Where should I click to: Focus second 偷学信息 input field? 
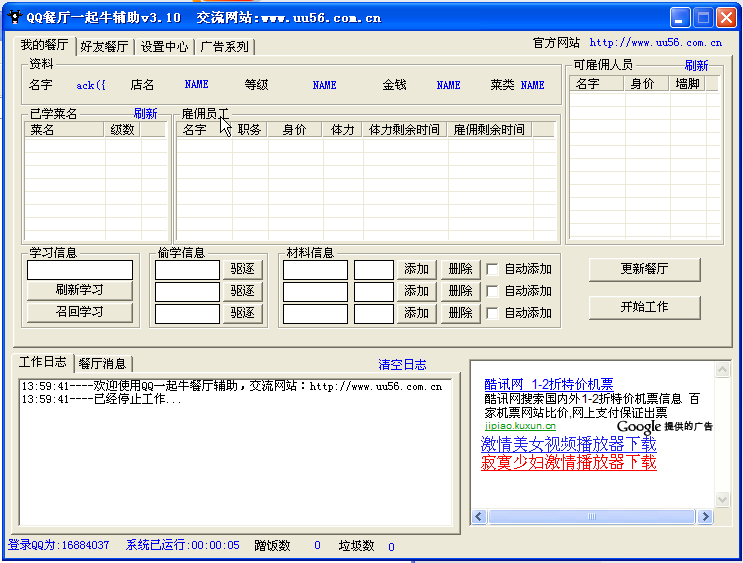tap(187, 291)
